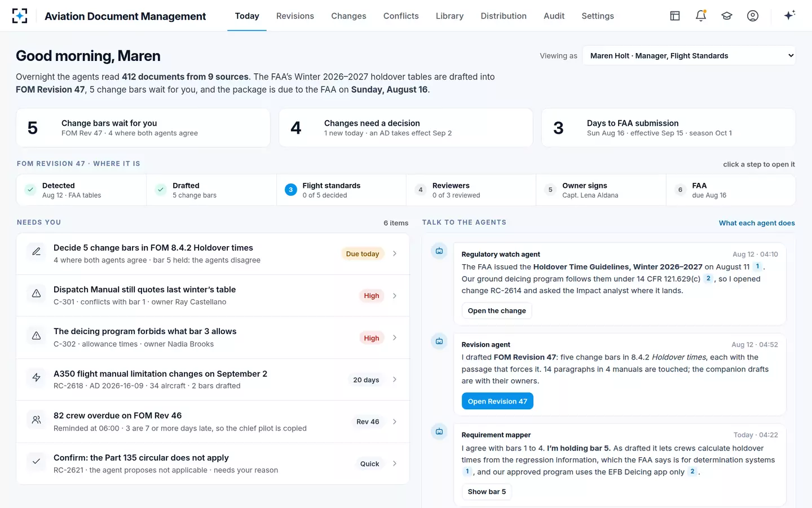Open the layout panel icon in header
This screenshot has height=508, width=812.
675,16
